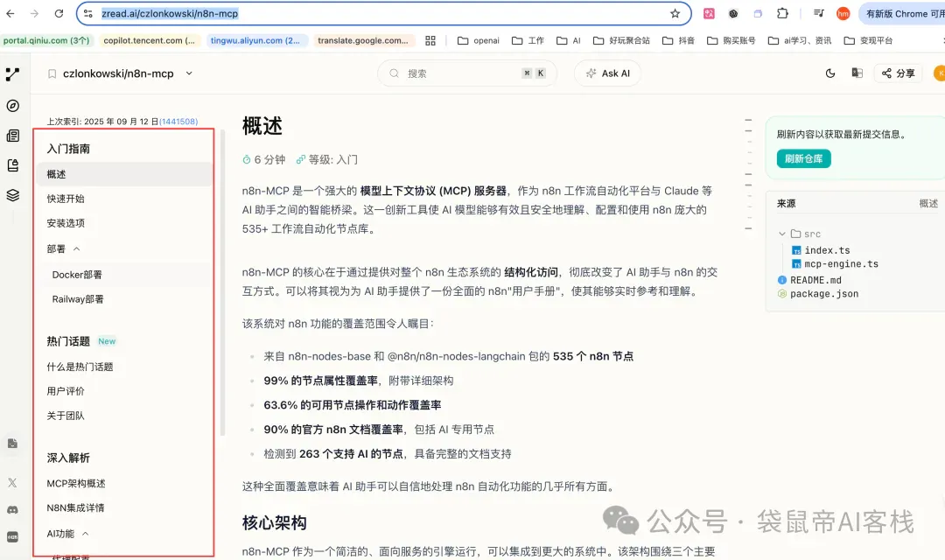The width and height of the screenshot is (945, 560).
Task: Select 概述 in the navigation list
Action: (x=124, y=174)
